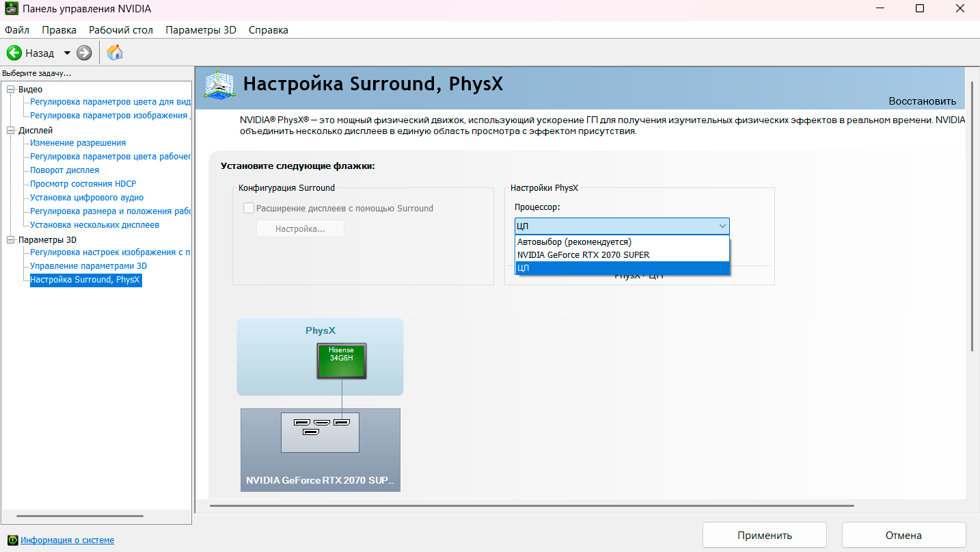
Task: Open the Правка menu
Action: (x=59, y=30)
